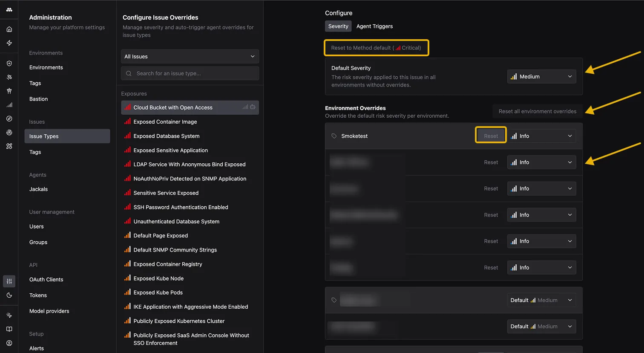Viewport: 644px width, 353px height.
Task: Click the tag icon beside Smoketest
Action: tap(334, 136)
